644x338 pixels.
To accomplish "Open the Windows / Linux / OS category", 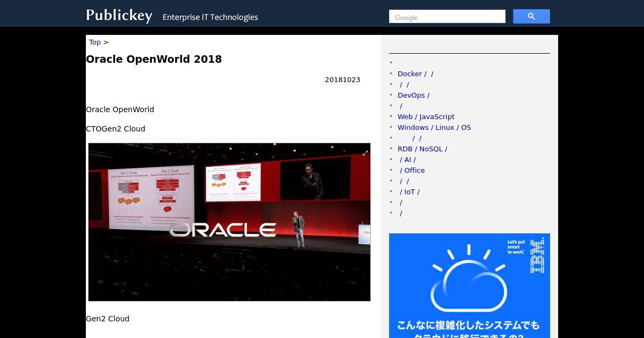I will tap(434, 128).
